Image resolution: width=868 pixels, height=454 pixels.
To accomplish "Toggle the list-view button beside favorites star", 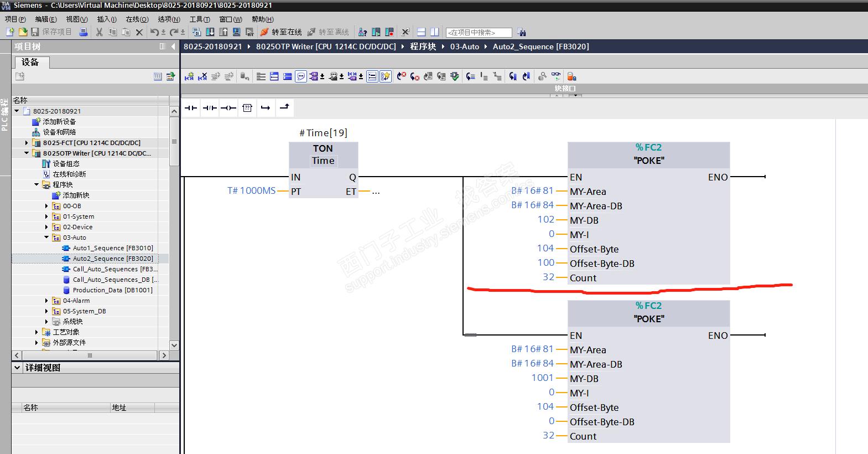I will [372, 76].
